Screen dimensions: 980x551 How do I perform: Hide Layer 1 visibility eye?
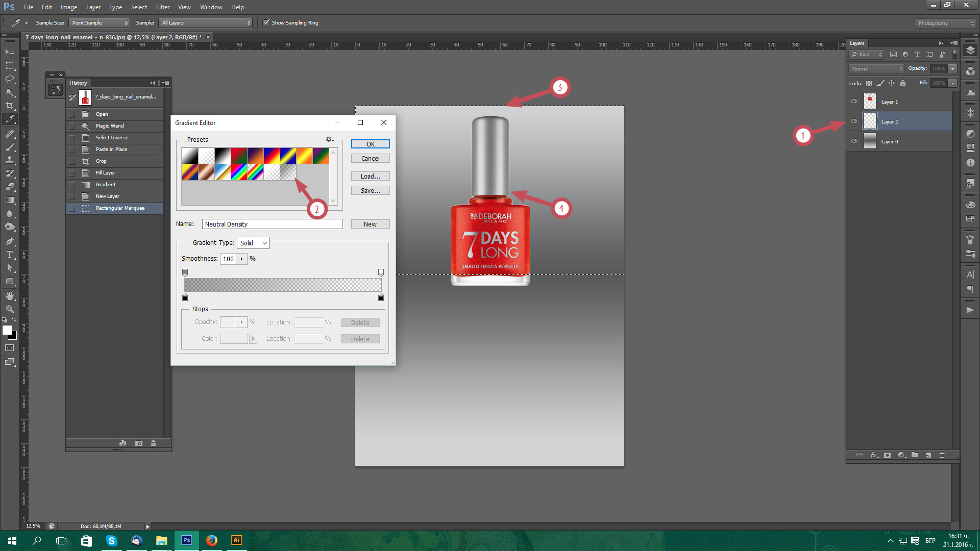click(854, 102)
